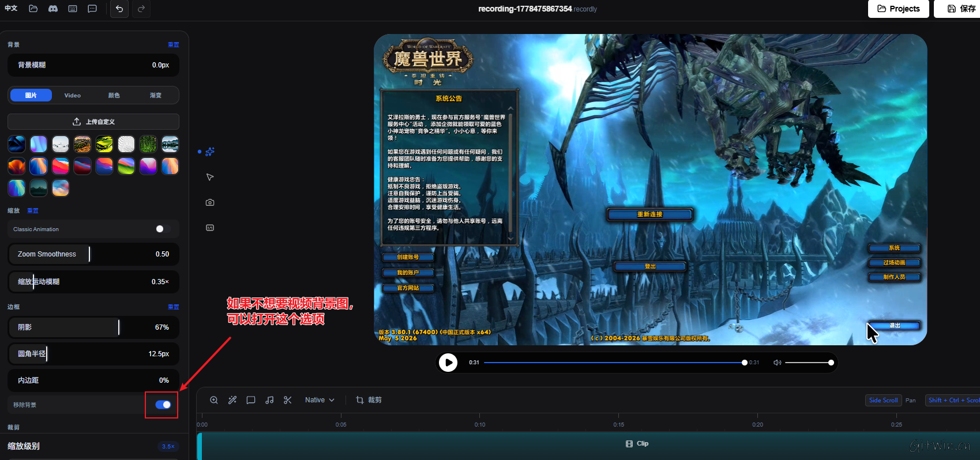The image size is (980, 460).
Task: Switch to the 渐变 background tab
Action: (156, 95)
